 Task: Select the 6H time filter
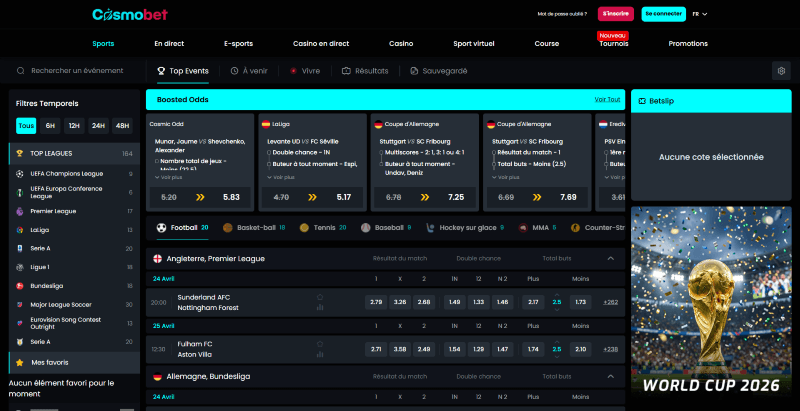point(50,125)
